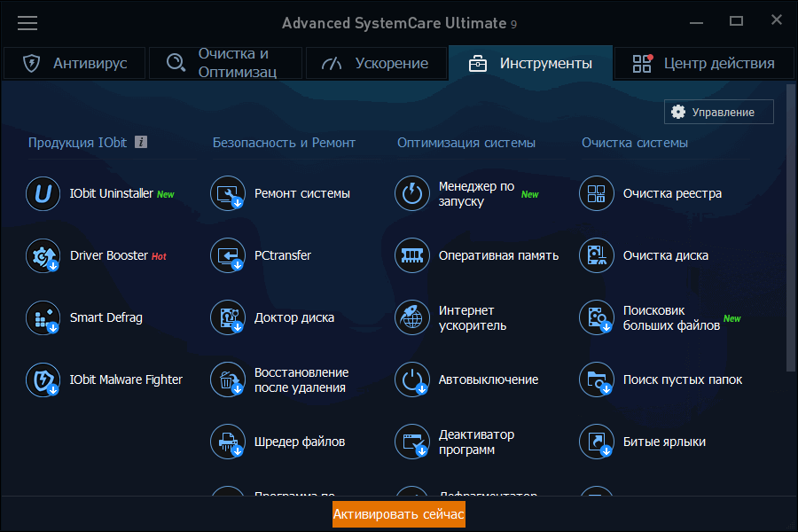Open the Управление settings menu

tap(718, 112)
